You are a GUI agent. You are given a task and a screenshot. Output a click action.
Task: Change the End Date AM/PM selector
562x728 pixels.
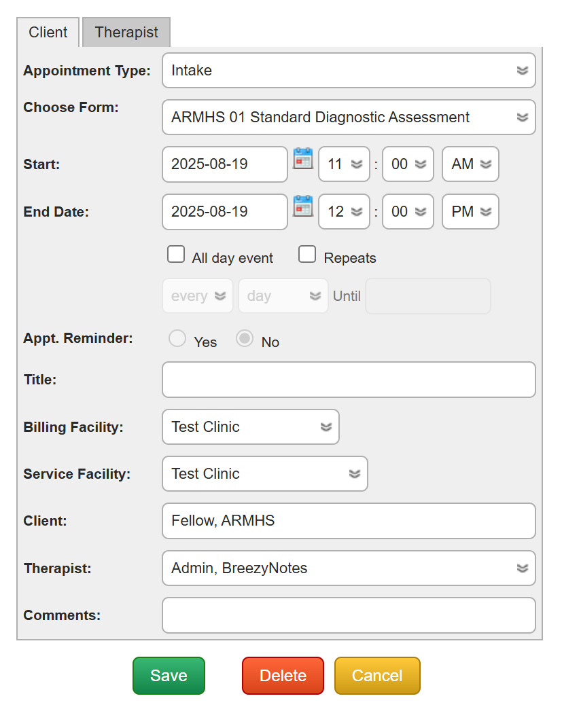click(470, 211)
